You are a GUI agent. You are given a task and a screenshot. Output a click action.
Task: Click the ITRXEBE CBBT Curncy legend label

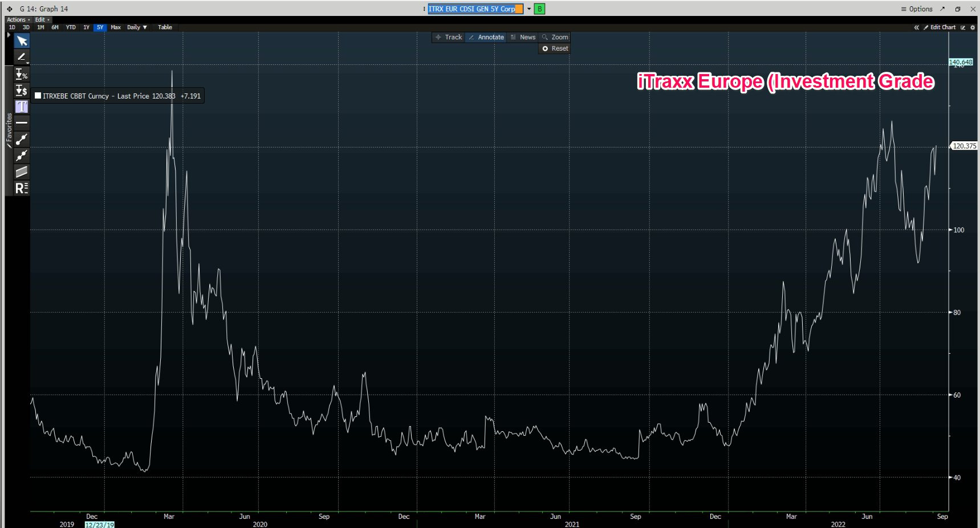[x=76, y=96]
